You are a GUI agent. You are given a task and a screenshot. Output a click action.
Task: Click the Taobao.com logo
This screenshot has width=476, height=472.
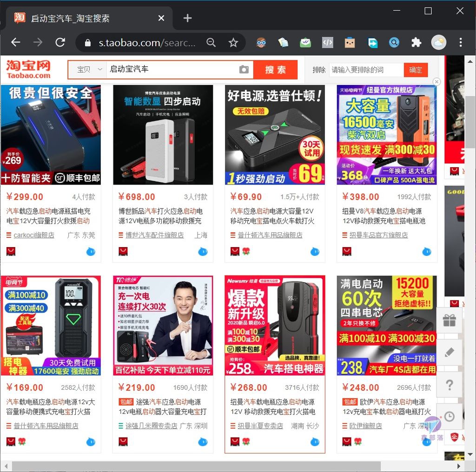tap(28, 70)
